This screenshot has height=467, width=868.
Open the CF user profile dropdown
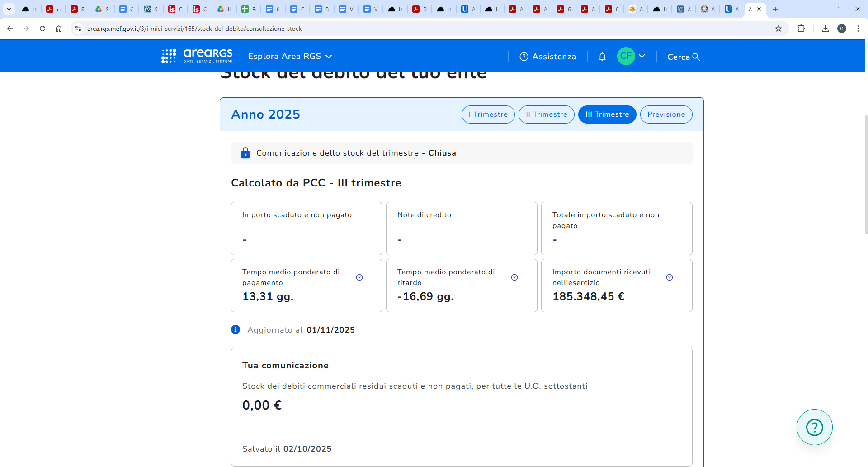point(632,56)
